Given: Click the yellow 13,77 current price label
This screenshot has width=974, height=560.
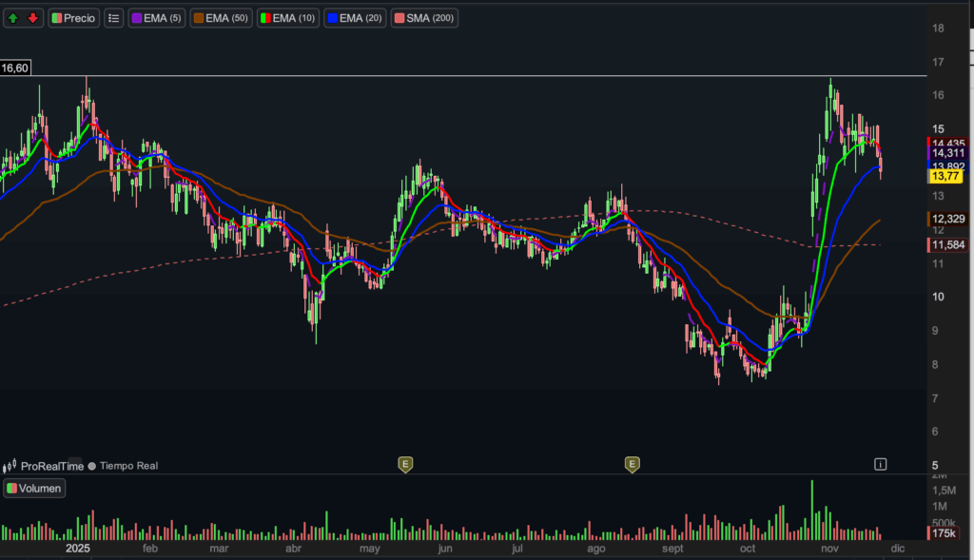Looking at the screenshot, I should tap(945, 176).
